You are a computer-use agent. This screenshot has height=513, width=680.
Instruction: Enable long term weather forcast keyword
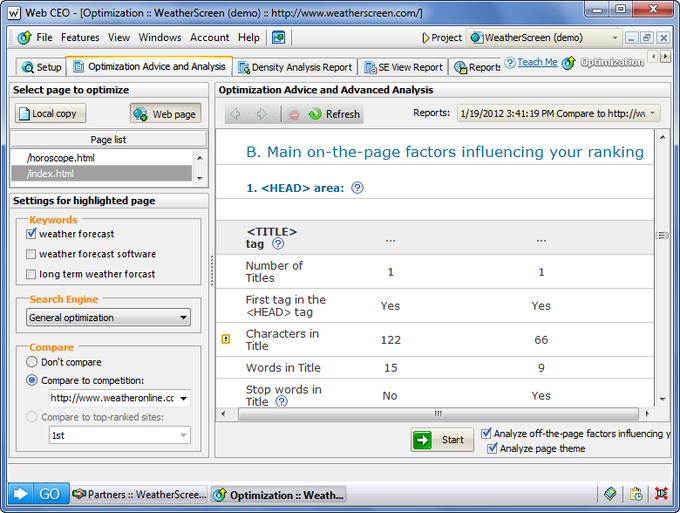click(31, 274)
